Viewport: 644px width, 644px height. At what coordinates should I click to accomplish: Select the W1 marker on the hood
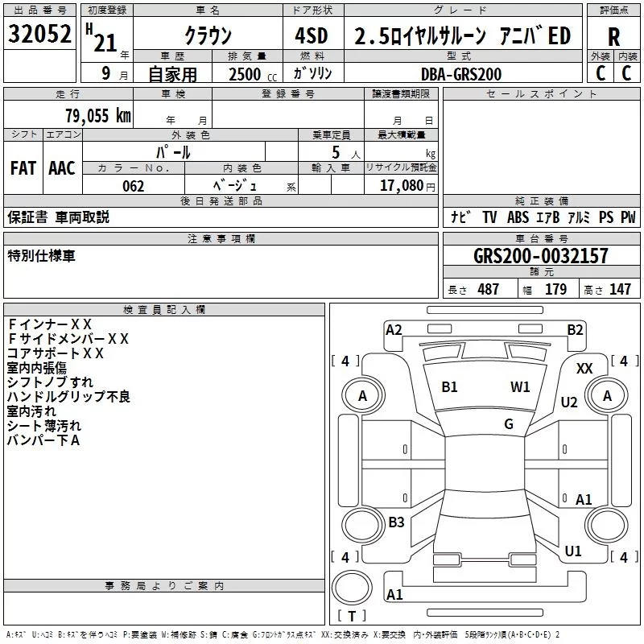click(x=520, y=387)
